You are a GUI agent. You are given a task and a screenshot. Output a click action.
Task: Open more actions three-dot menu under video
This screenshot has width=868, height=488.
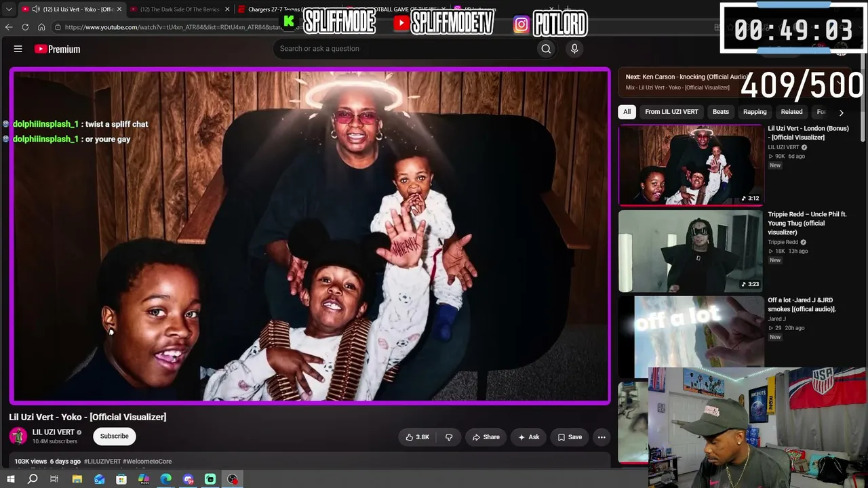pos(601,437)
